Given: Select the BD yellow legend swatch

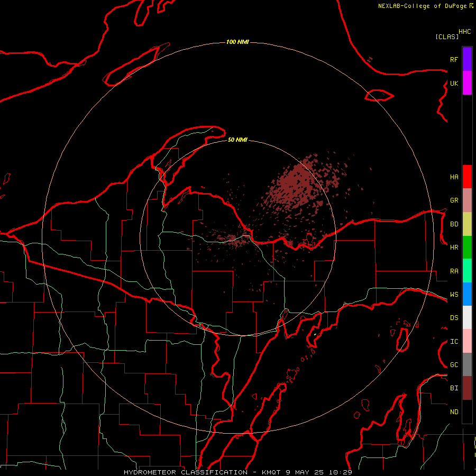Looking at the screenshot, I should (x=467, y=224).
